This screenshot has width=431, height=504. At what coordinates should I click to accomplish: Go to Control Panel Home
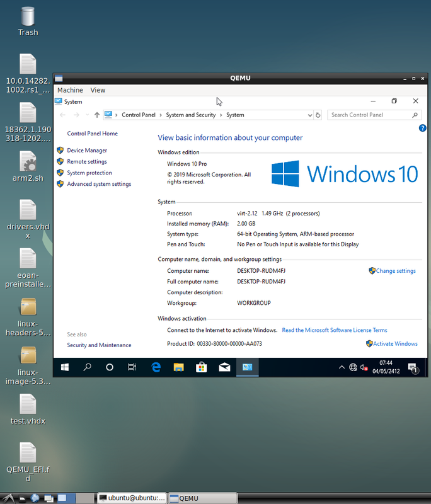(92, 134)
